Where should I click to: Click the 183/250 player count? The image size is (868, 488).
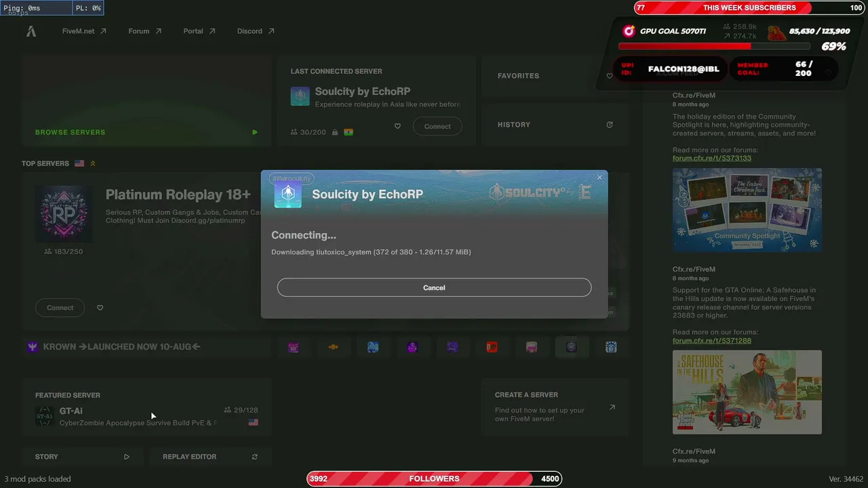64,251
